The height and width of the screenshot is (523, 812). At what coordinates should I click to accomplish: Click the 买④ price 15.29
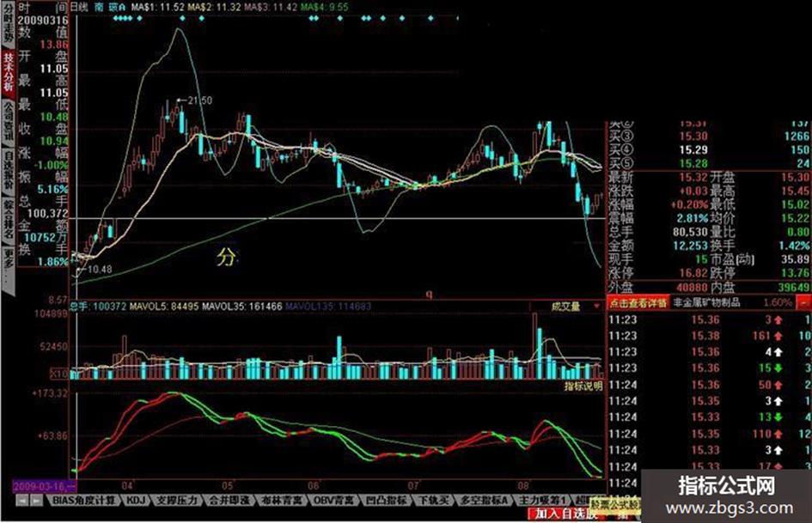tap(693, 149)
